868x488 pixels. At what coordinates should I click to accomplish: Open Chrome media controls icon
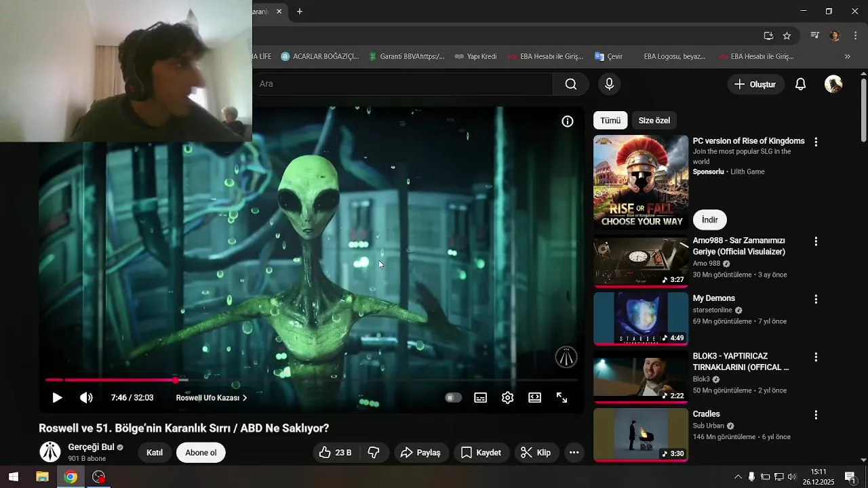[x=815, y=36]
